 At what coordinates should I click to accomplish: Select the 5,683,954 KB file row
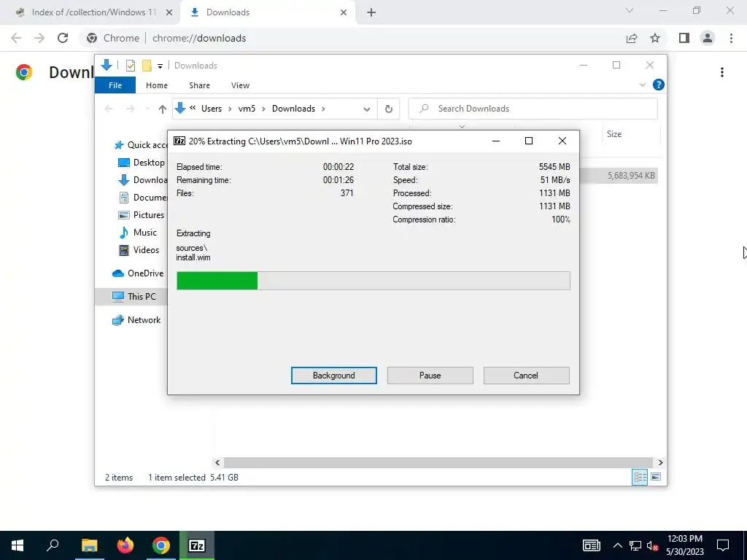pyautogui.click(x=619, y=176)
